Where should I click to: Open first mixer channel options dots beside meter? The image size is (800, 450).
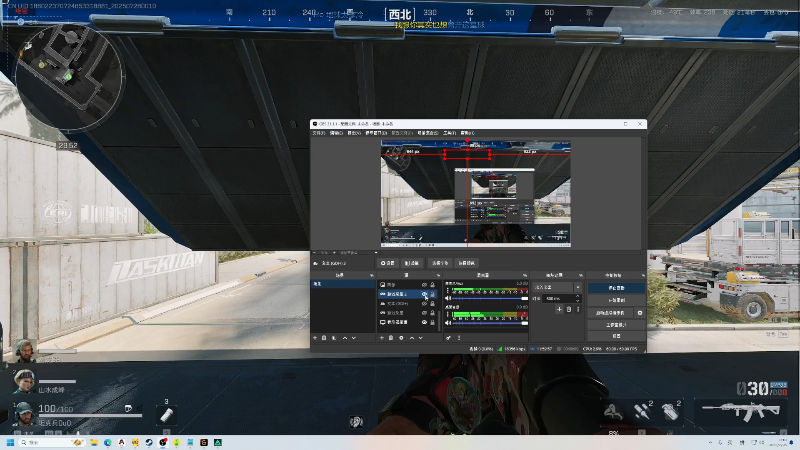(448, 290)
